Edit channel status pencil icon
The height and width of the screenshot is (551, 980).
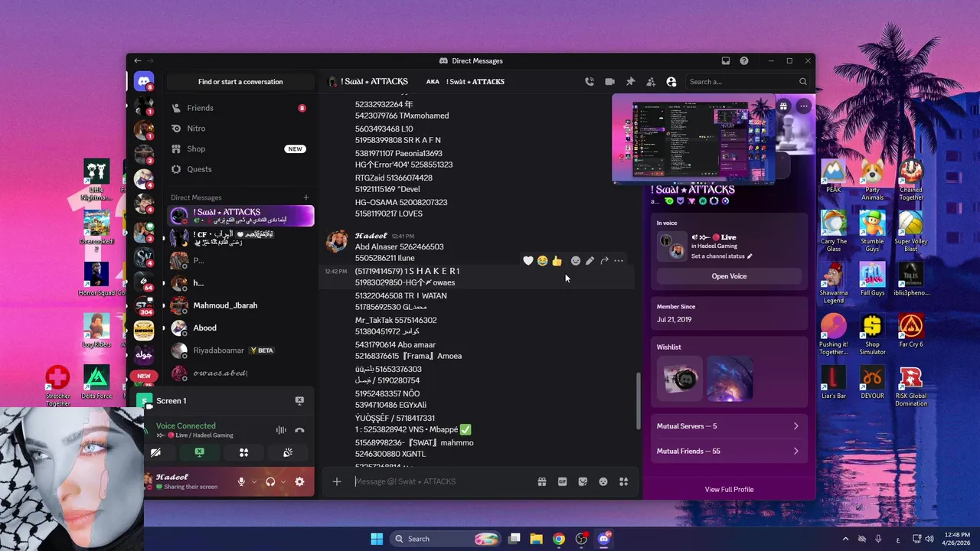coord(750,256)
